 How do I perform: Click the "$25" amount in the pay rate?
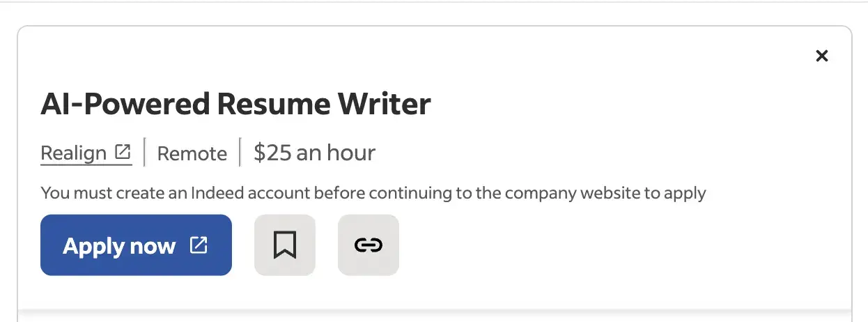[x=272, y=153]
